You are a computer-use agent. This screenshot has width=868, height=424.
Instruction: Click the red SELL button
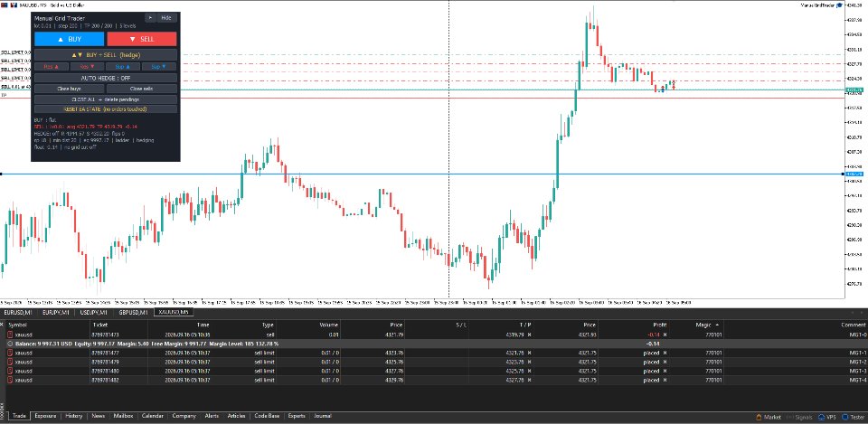(x=142, y=39)
